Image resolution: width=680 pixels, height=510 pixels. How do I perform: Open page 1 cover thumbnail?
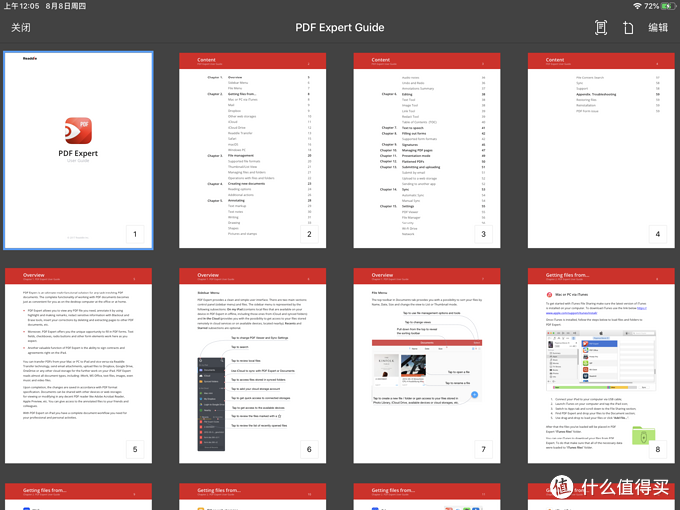78,150
